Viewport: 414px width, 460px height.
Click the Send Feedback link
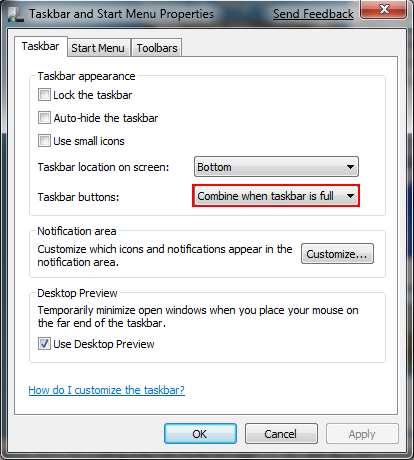point(313,14)
